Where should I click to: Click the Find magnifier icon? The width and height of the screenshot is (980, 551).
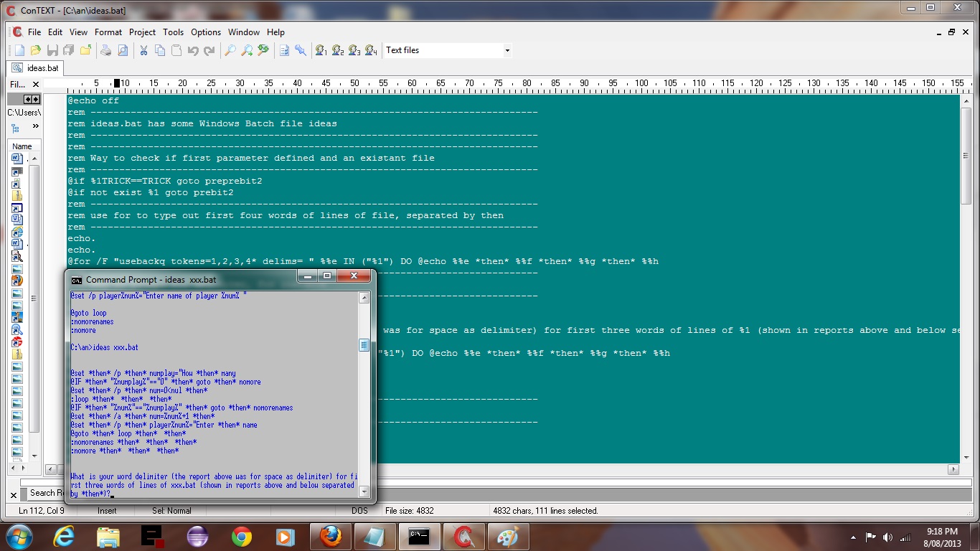pos(230,50)
